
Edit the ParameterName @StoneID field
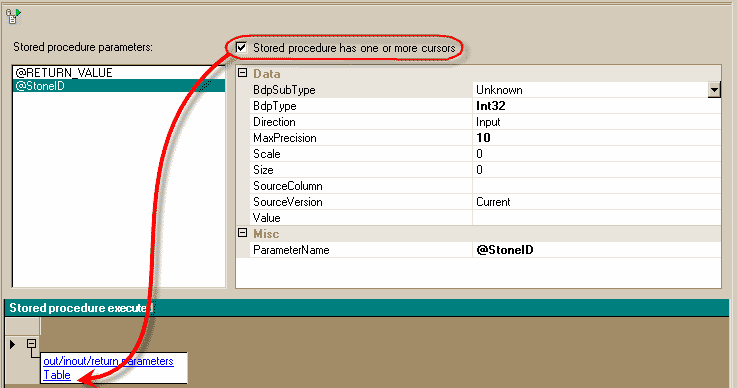tap(596, 250)
